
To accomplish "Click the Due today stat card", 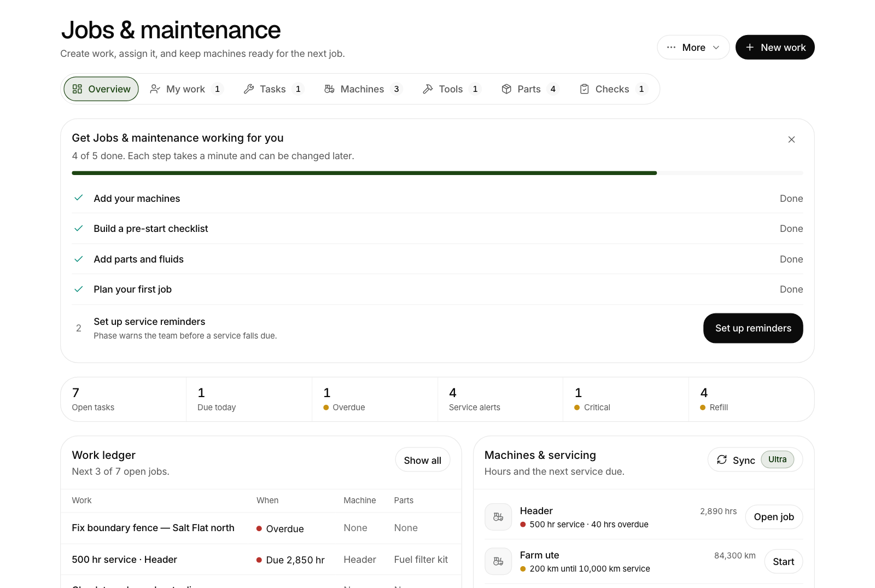I will coord(249,399).
